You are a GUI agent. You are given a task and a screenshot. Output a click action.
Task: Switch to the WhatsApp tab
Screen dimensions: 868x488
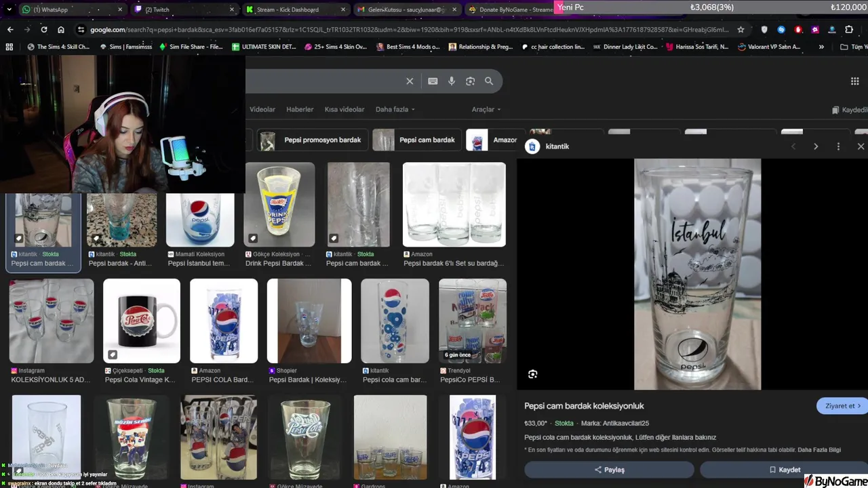point(73,9)
